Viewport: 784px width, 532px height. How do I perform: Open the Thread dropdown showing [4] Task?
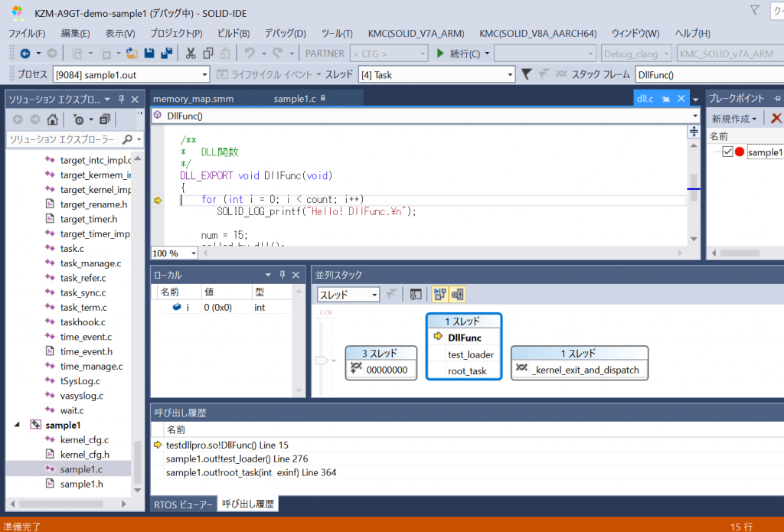tap(510, 75)
